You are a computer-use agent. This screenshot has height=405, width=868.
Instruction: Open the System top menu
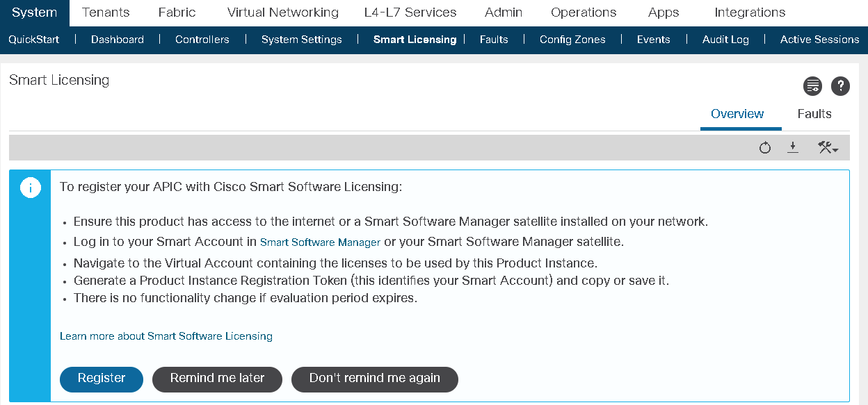(x=35, y=13)
